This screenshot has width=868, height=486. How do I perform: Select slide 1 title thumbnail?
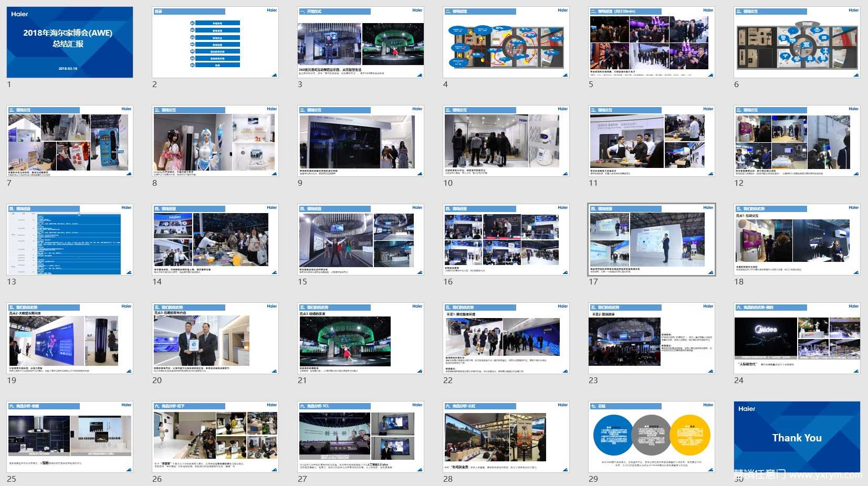point(70,43)
